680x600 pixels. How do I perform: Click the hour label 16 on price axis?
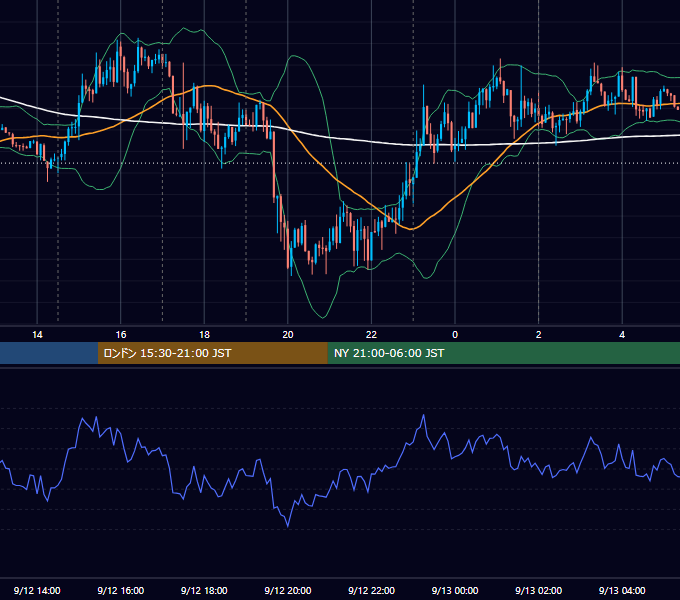(x=121, y=335)
